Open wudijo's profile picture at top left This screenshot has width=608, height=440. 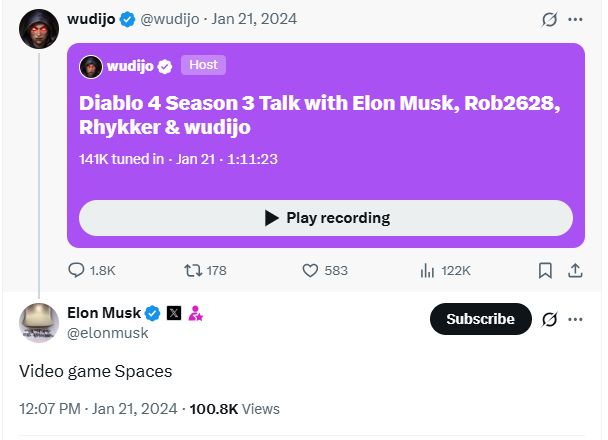pyautogui.click(x=39, y=27)
